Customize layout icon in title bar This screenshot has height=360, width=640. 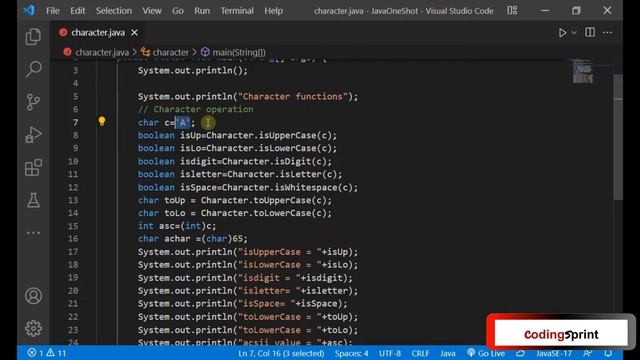(x=512, y=11)
